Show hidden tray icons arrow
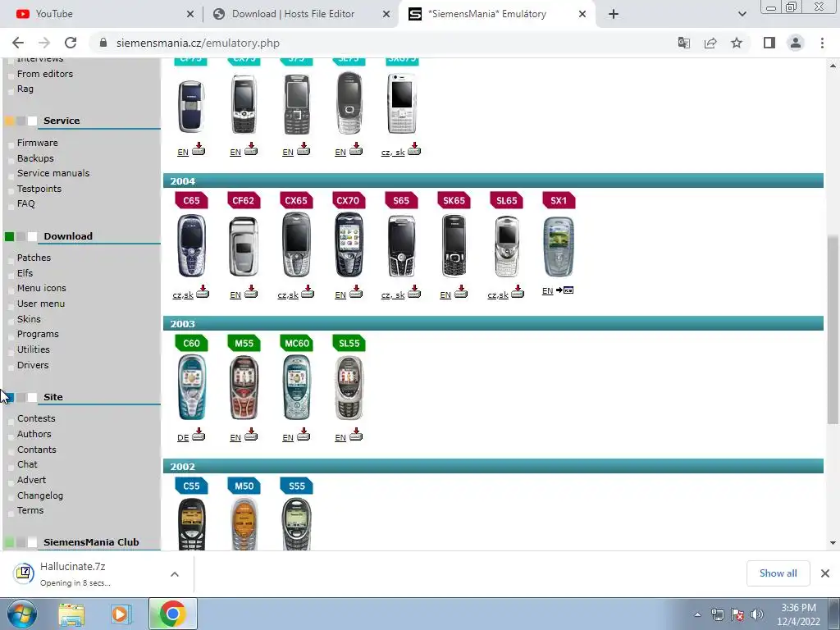The image size is (840, 630). tap(697, 614)
